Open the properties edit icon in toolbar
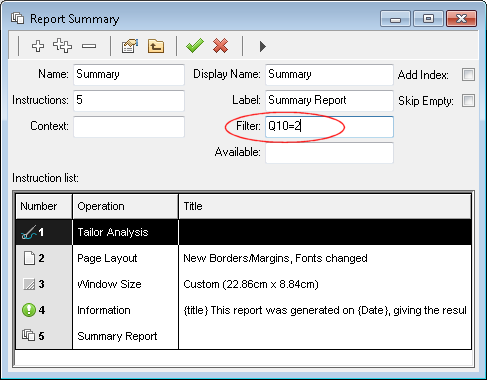487x380 pixels. [x=130, y=46]
